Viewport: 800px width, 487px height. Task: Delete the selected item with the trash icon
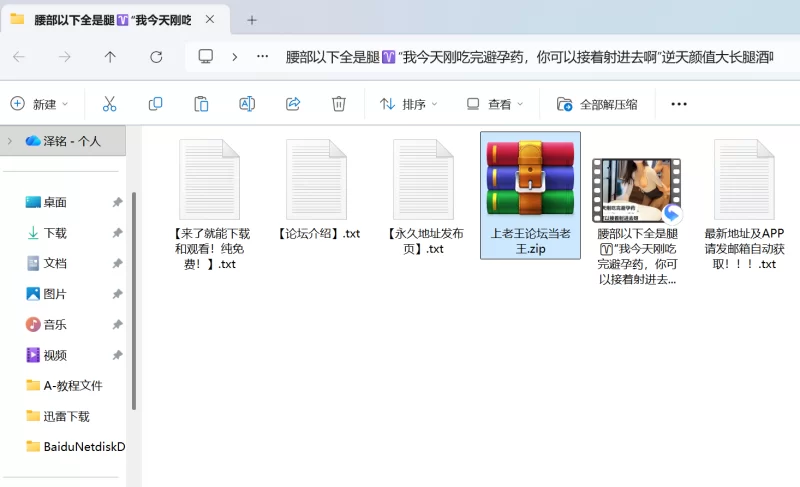click(x=339, y=104)
